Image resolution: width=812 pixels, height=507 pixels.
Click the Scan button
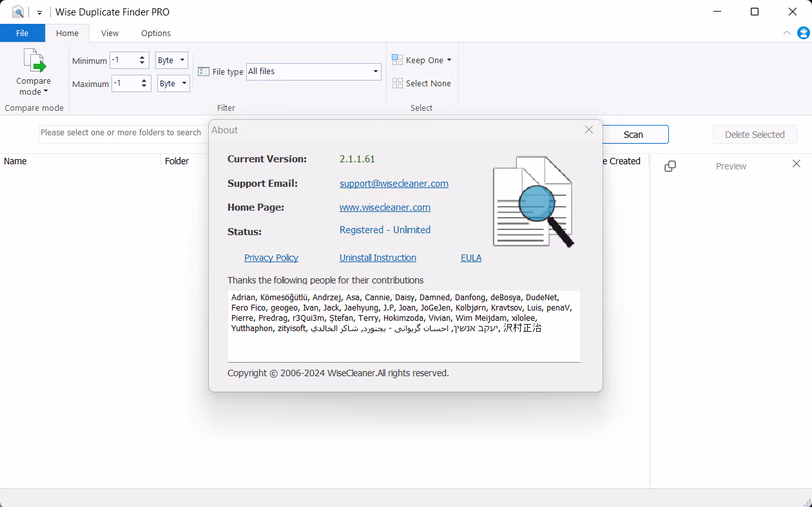click(633, 135)
